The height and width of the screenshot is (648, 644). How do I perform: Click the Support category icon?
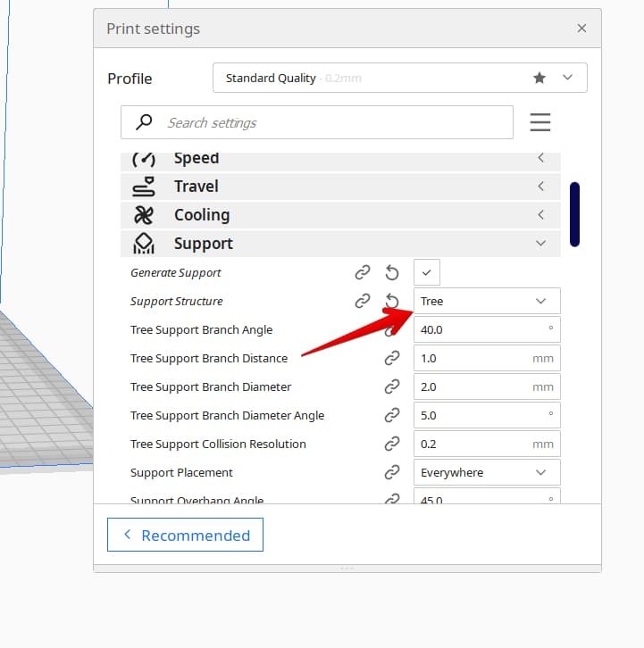pos(144,244)
